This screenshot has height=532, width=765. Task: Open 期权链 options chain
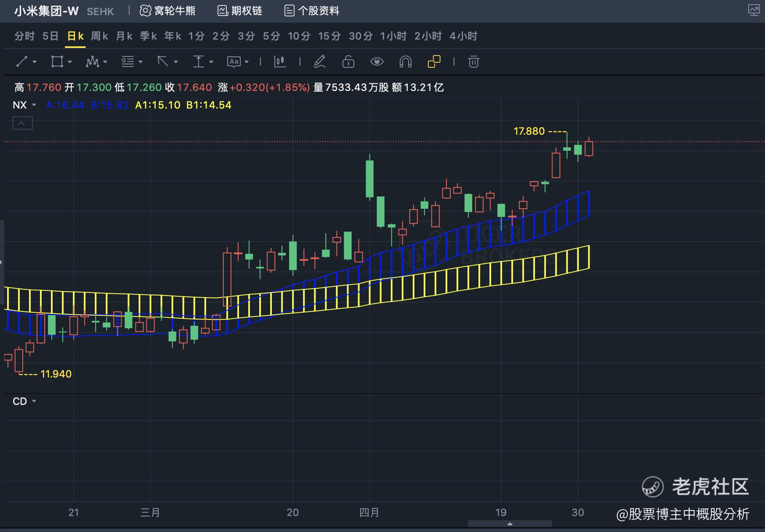click(239, 11)
